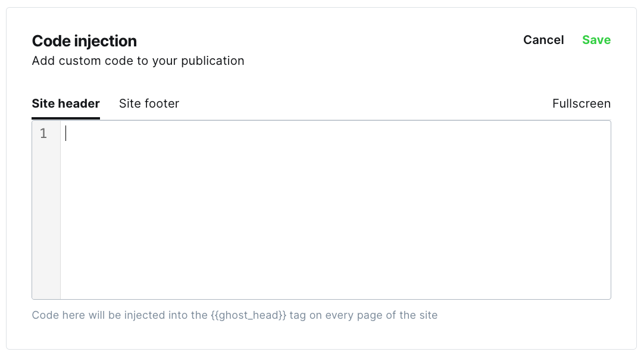Place cursor at the text caret on line 1

65,133
